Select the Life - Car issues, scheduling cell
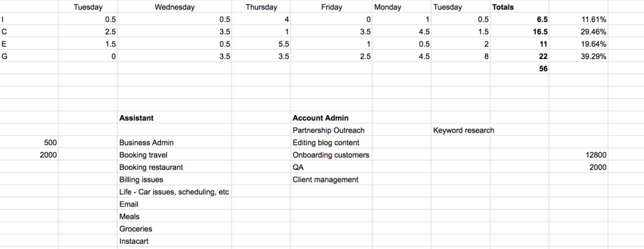 pyautogui.click(x=174, y=192)
